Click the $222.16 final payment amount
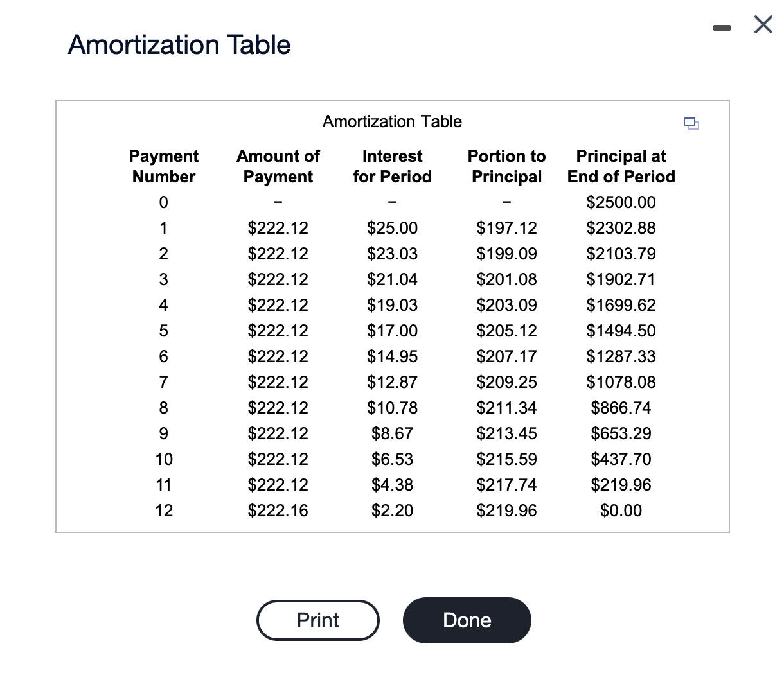The height and width of the screenshot is (673, 784). (x=278, y=511)
